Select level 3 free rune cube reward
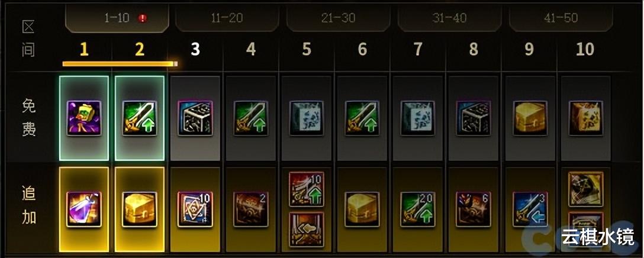644x258 pixels. (x=195, y=118)
